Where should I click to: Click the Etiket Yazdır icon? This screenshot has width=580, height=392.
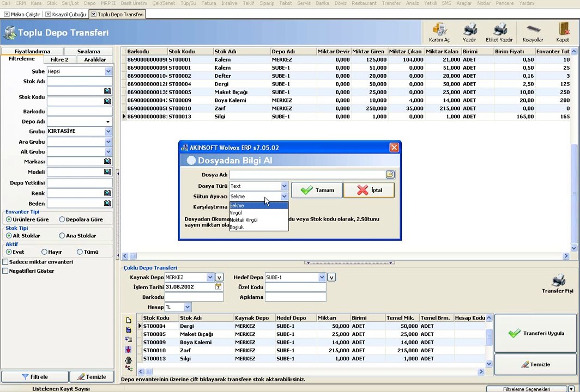click(499, 33)
